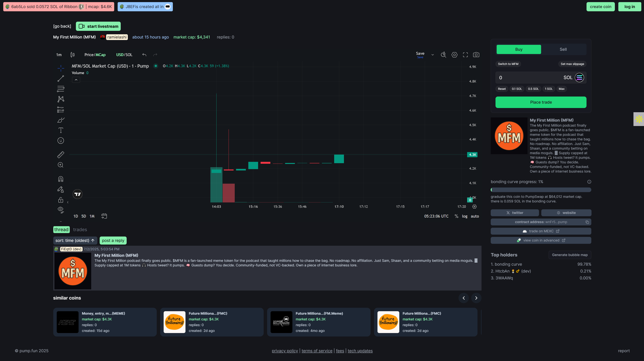Choose the 0.5 SOL preset amount
Image resolution: width=644 pixels, height=361 pixels.
(x=533, y=89)
